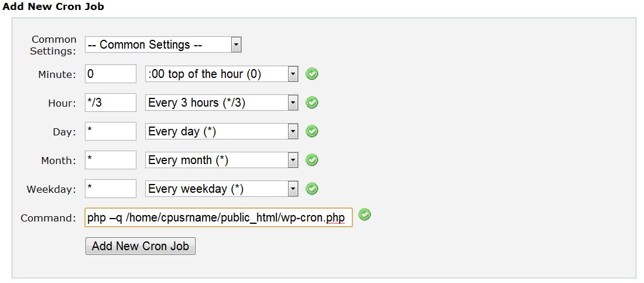644x283 pixels.
Task: Expand the 'Every weekday (*)' dropdown
Action: (222, 189)
